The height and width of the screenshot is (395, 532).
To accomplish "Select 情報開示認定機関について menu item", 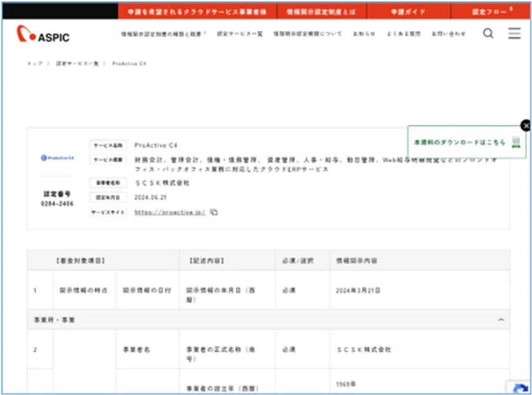I will pos(307,34).
